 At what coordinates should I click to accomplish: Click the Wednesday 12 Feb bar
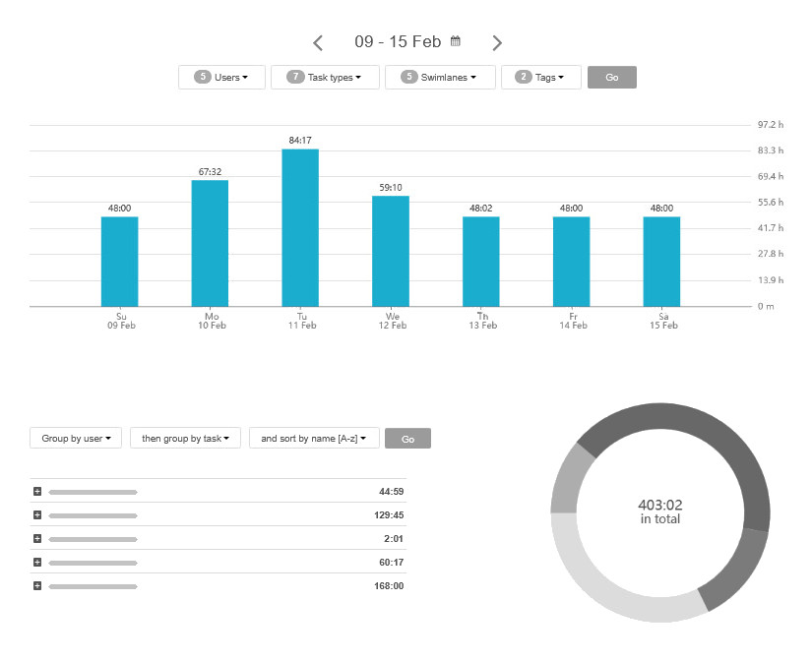coord(391,251)
